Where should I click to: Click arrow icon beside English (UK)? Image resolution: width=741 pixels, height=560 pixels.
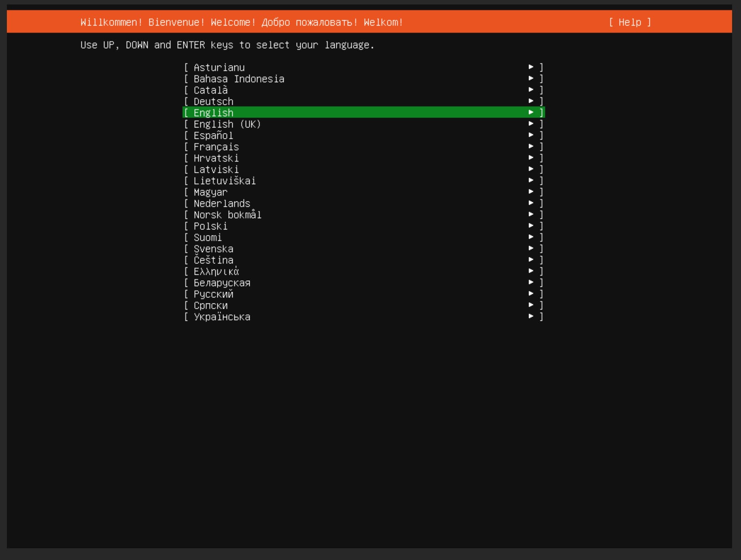tap(531, 123)
